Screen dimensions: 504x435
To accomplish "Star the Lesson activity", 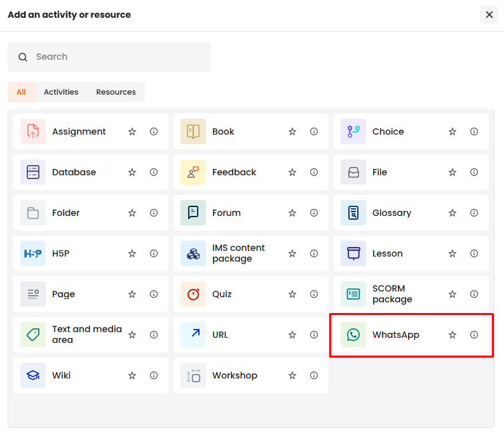I will (x=453, y=253).
